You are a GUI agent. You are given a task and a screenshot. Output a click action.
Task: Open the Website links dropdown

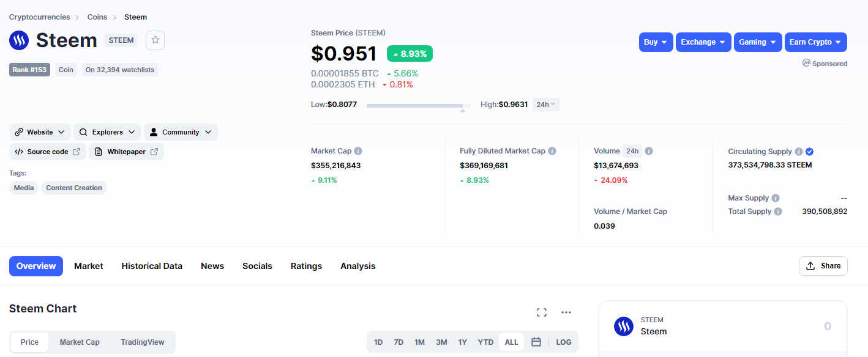[40, 132]
